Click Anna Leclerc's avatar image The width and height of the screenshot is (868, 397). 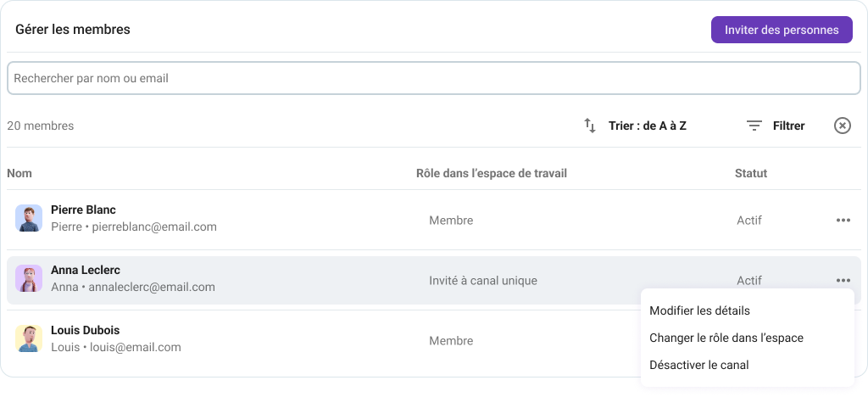[29, 279]
